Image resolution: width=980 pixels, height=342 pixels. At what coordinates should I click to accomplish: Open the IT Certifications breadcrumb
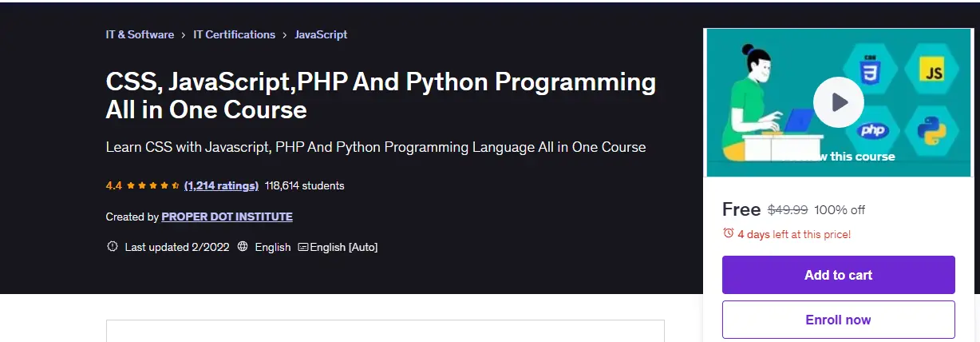point(235,34)
